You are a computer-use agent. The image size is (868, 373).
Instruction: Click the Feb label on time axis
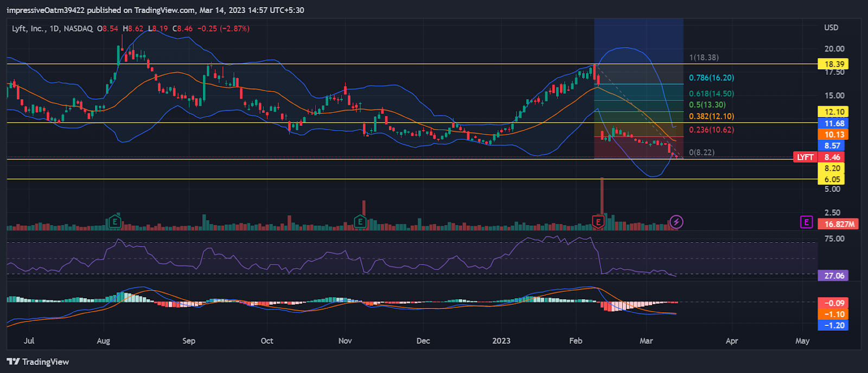tap(576, 340)
